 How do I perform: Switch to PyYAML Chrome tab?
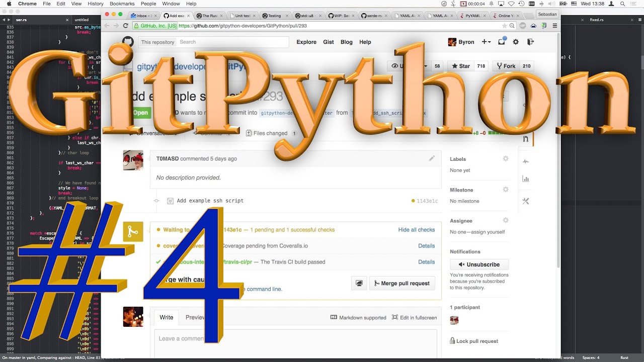[472, 16]
